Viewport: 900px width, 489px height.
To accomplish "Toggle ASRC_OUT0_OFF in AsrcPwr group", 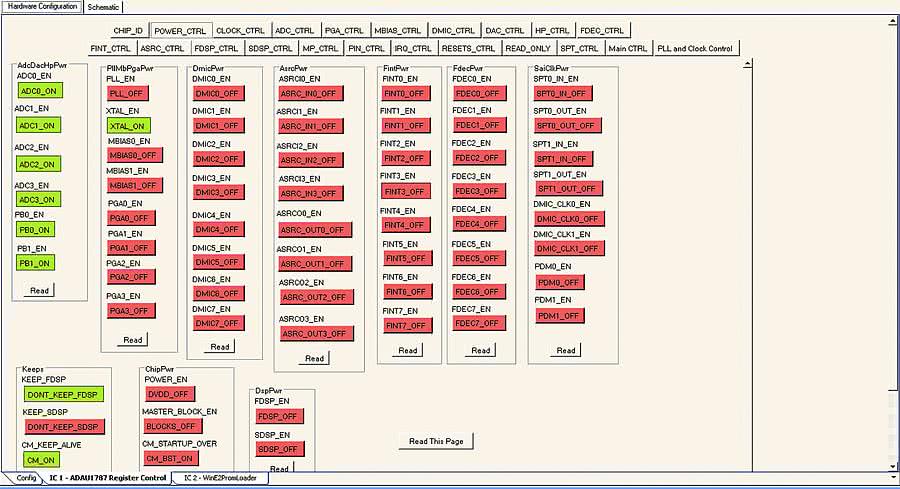I will 314,229.
